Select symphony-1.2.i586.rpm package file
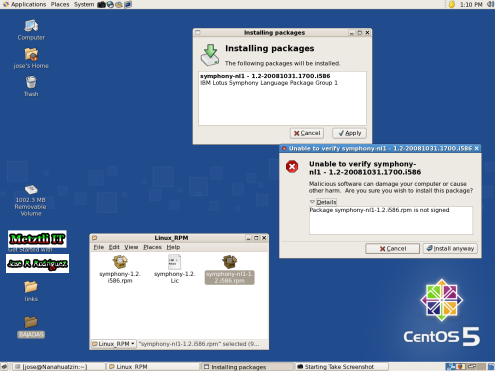The image size is (495, 371). (120, 269)
